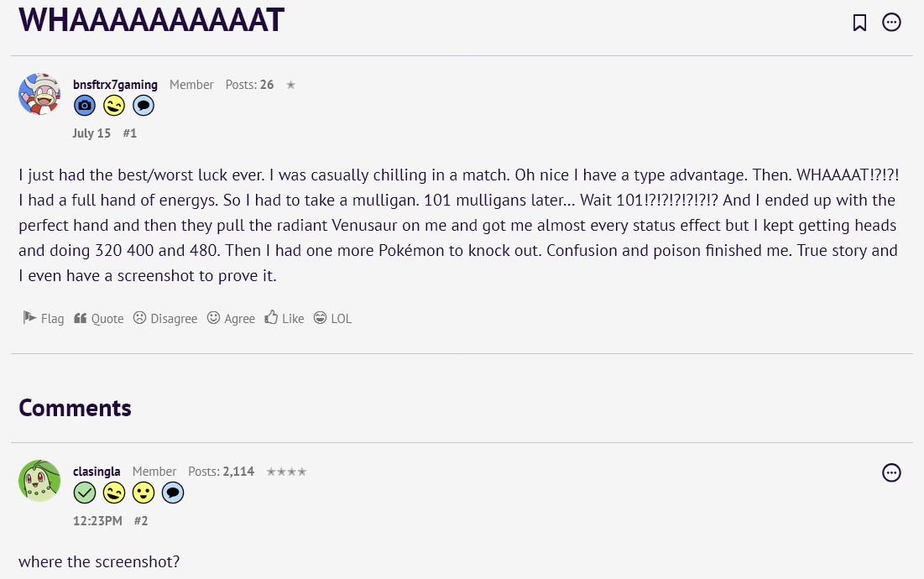
Task: Click bnsftrx7gaming's blue speech bubble badge
Action: (x=144, y=105)
